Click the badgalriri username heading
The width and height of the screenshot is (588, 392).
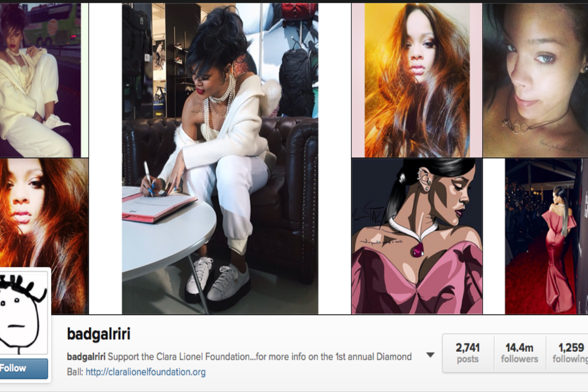[x=98, y=334]
